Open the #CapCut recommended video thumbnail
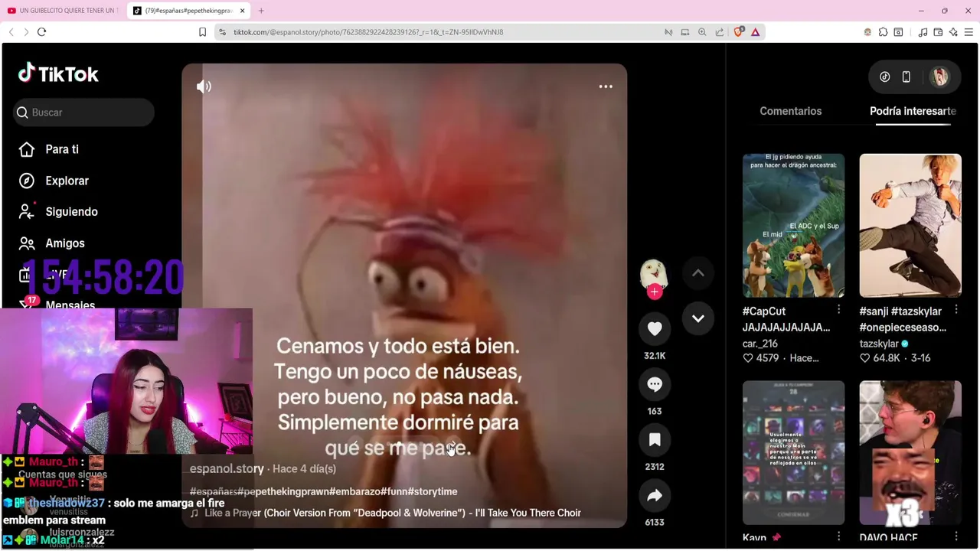The image size is (980, 551). tap(793, 225)
